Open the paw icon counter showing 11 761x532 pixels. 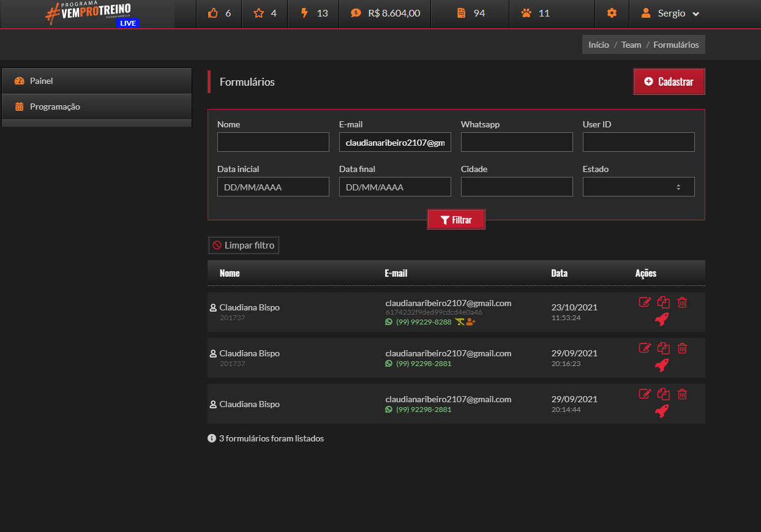[x=536, y=13]
